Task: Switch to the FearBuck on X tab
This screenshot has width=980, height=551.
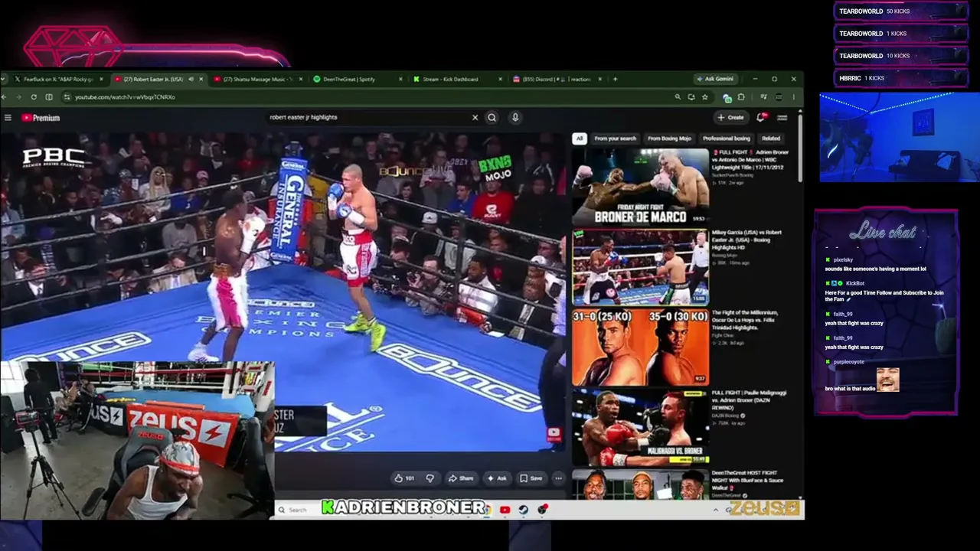Action: [x=58, y=79]
